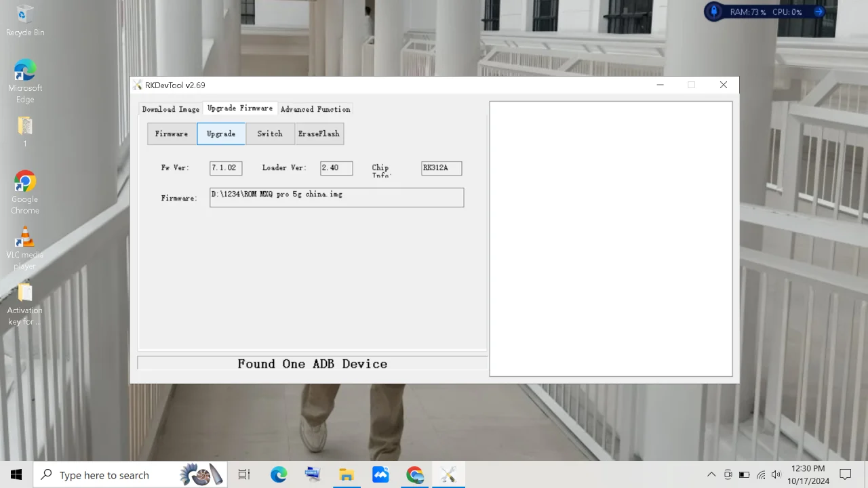Select the Activation key folder on the desktop
Viewport: 868px width, 488px height.
click(x=25, y=304)
